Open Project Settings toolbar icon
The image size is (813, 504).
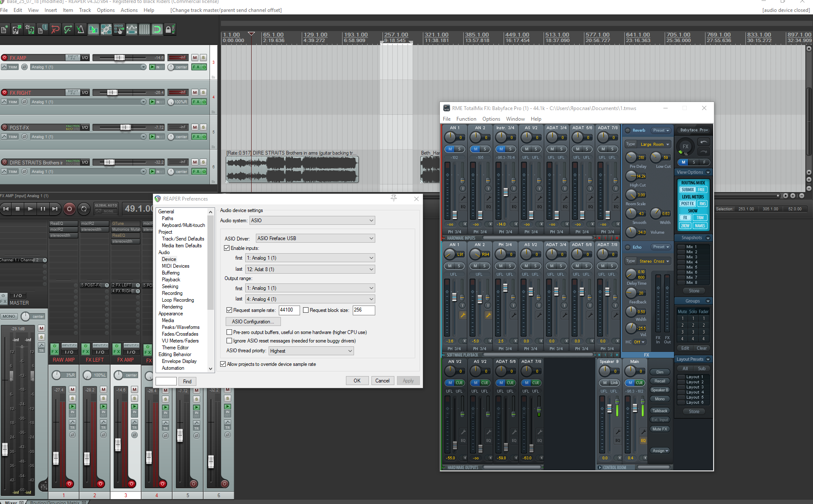pos(42,29)
